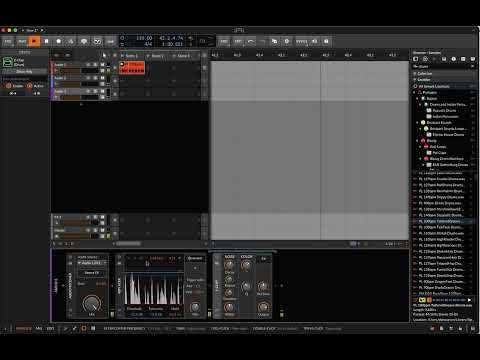Click the lock icon in top toolbar
Screen dimensions: 480x360
pos(326,41)
